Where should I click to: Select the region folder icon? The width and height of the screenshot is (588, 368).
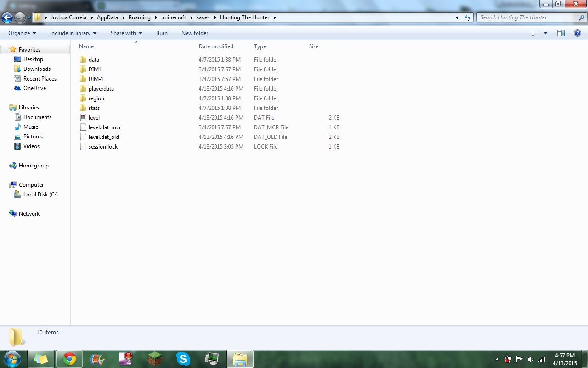point(83,98)
